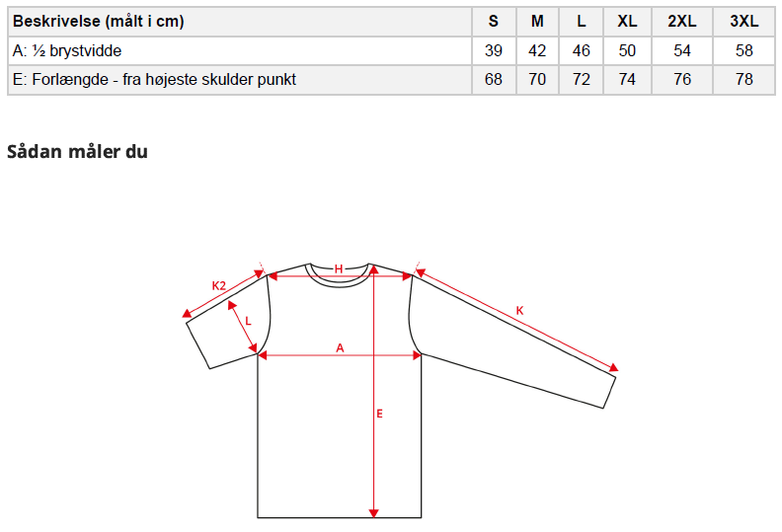782x532 pixels.
Task: Select chest width value 58 for 3XL
Action: [x=744, y=51]
